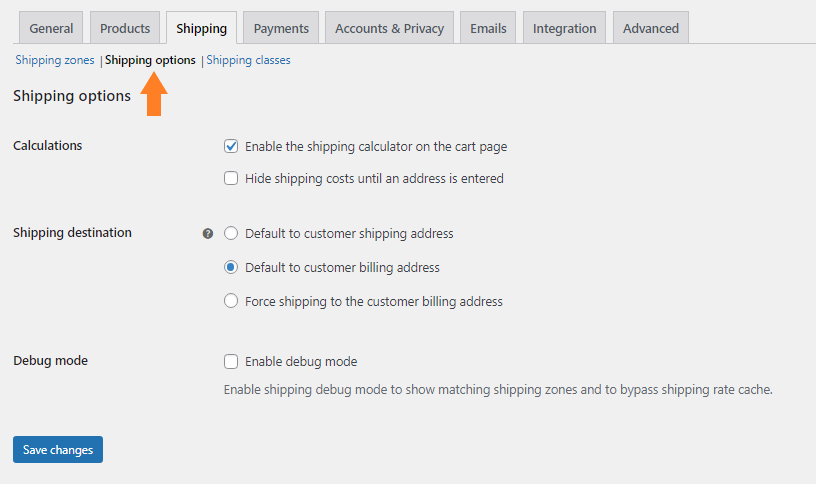Open the General settings tab
Screen dimensions: 816x484
[x=51, y=28]
